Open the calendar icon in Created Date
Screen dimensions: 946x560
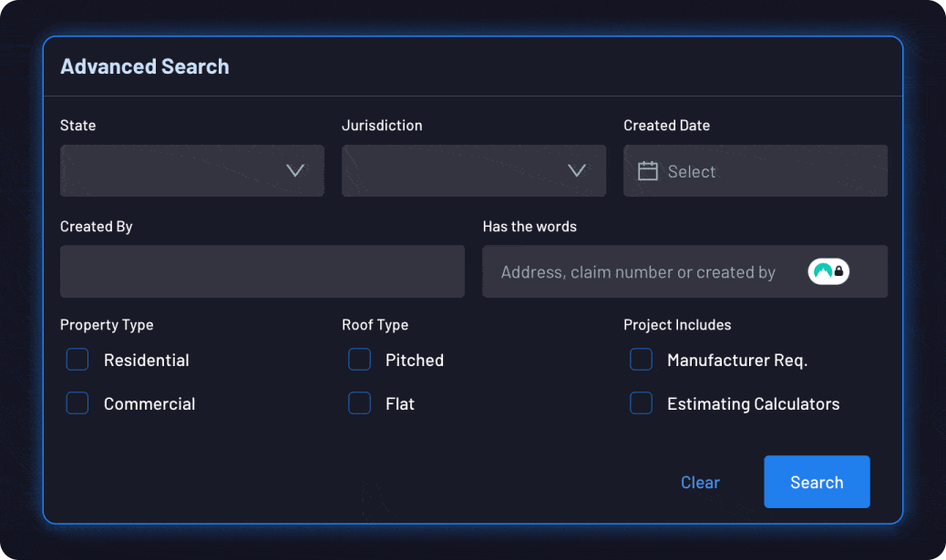coord(647,171)
